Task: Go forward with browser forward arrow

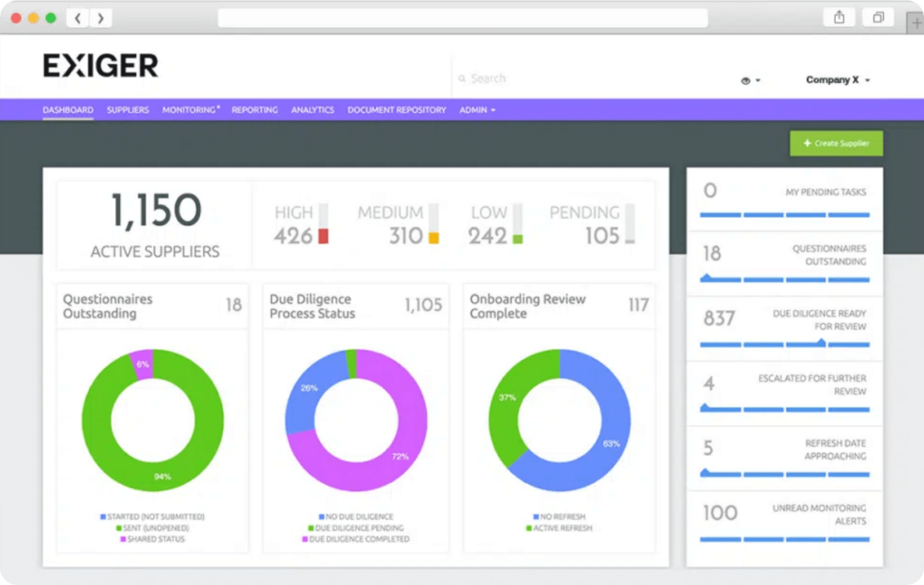Action: tap(101, 18)
